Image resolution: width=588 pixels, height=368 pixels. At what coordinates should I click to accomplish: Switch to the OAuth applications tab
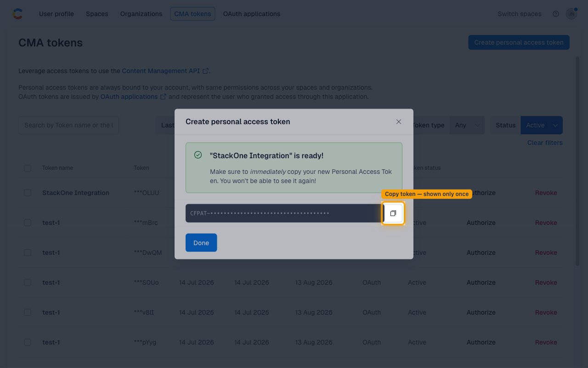[x=252, y=14]
